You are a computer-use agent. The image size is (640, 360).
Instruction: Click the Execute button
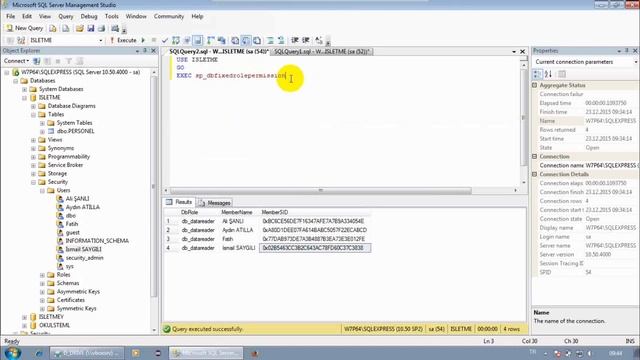click(124, 40)
